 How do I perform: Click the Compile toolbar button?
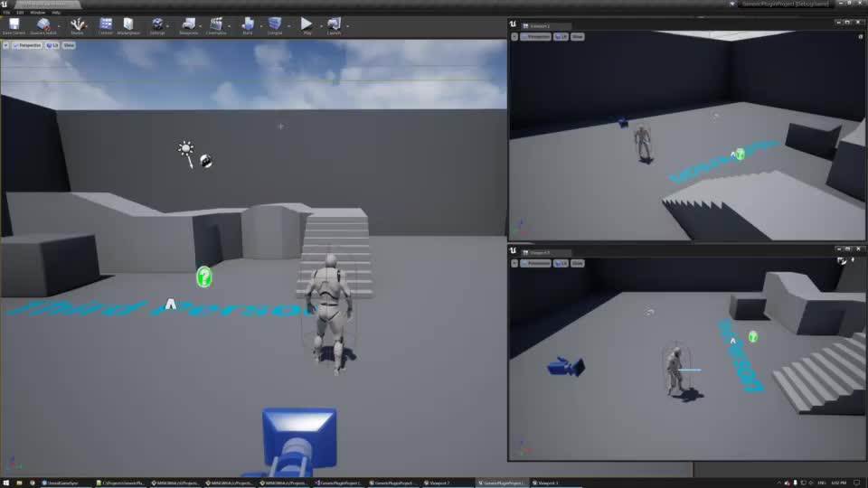tap(275, 25)
